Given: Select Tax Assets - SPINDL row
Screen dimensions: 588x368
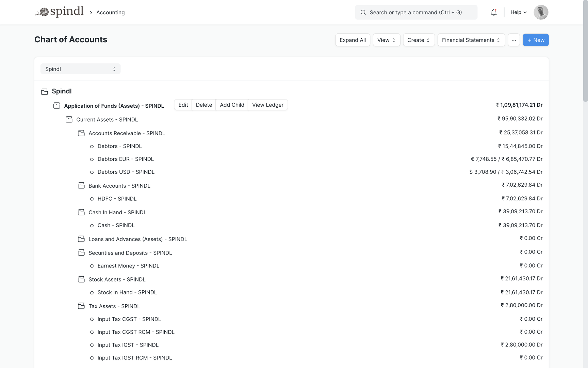Looking at the screenshot, I should (114, 306).
